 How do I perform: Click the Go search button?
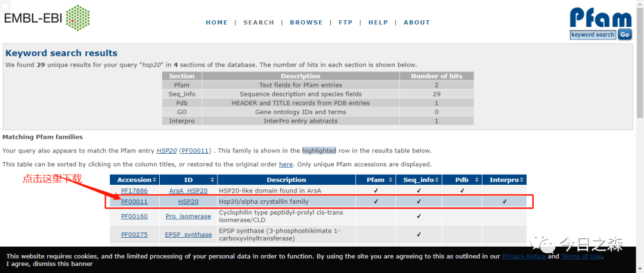pyautogui.click(x=625, y=35)
